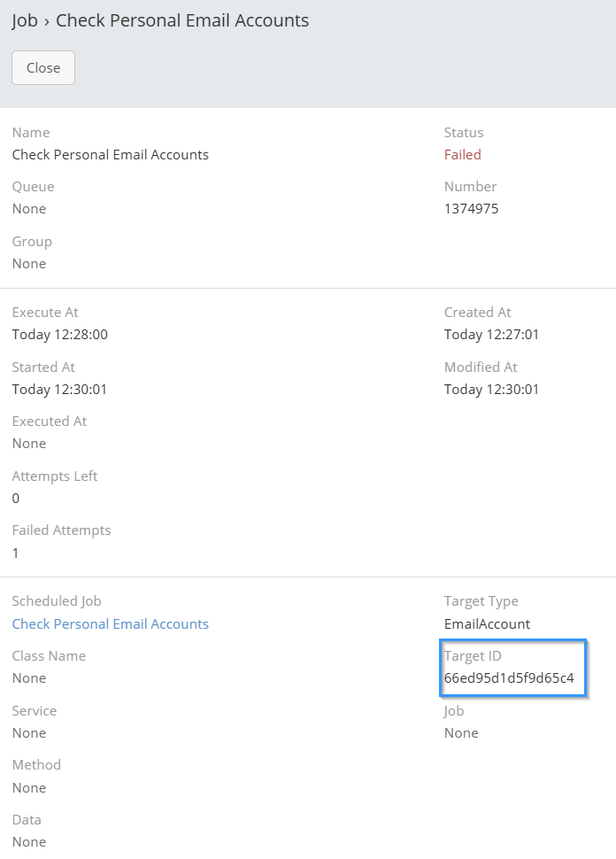Select the Target ID value 66ed95d1d5f9d65c4
Viewport: 616px width, 859px height.
tap(509, 679)
